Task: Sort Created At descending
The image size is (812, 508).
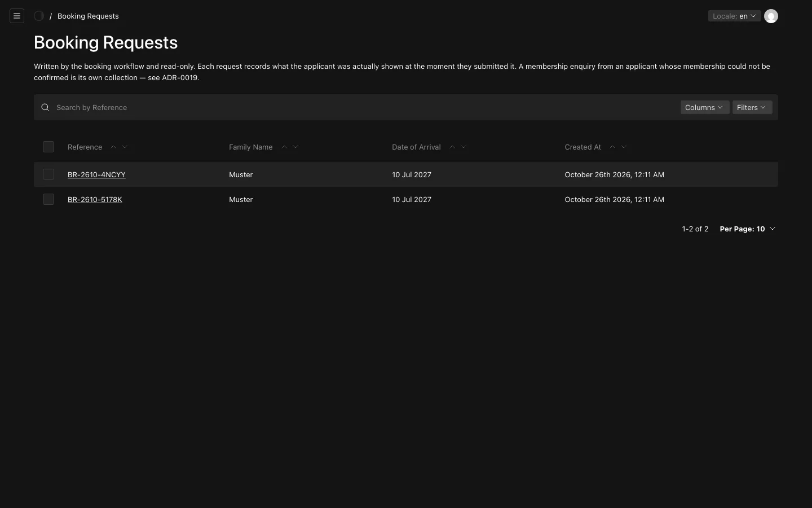Action: coord(624,147)
